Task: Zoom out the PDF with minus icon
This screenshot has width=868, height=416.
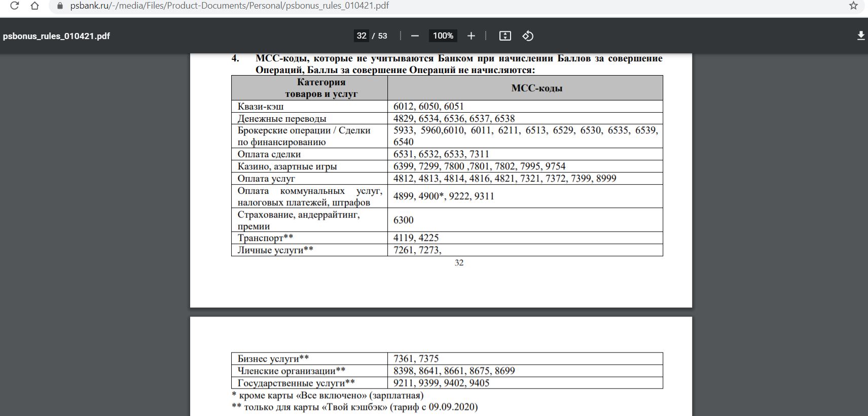Action: 415,36
